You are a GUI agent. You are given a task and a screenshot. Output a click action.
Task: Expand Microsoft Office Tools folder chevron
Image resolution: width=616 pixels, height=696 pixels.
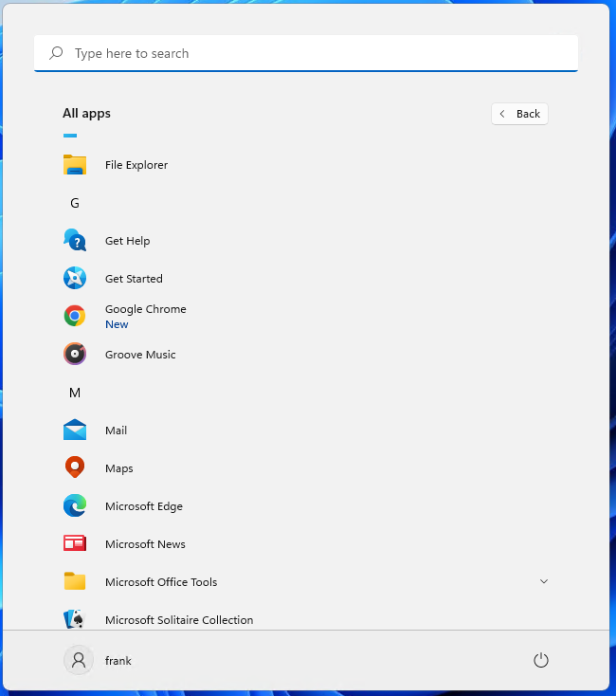544,581
